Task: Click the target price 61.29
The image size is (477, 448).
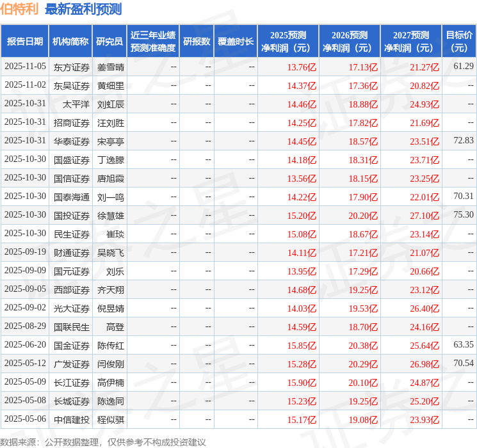Action: (464, 66)
